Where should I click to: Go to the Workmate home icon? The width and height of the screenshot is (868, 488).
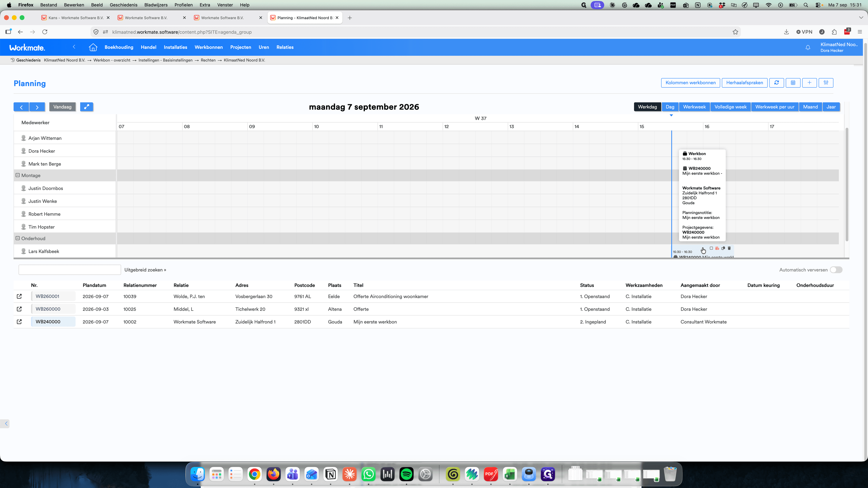[x=93, y=47]
